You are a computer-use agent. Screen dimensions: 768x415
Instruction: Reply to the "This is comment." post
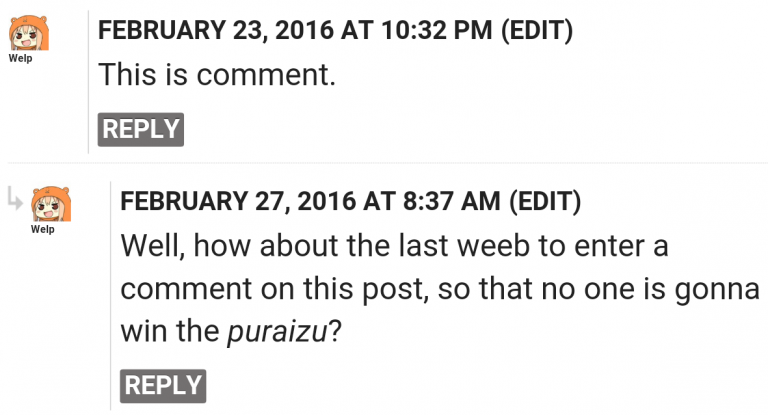(x=141, y=129)
